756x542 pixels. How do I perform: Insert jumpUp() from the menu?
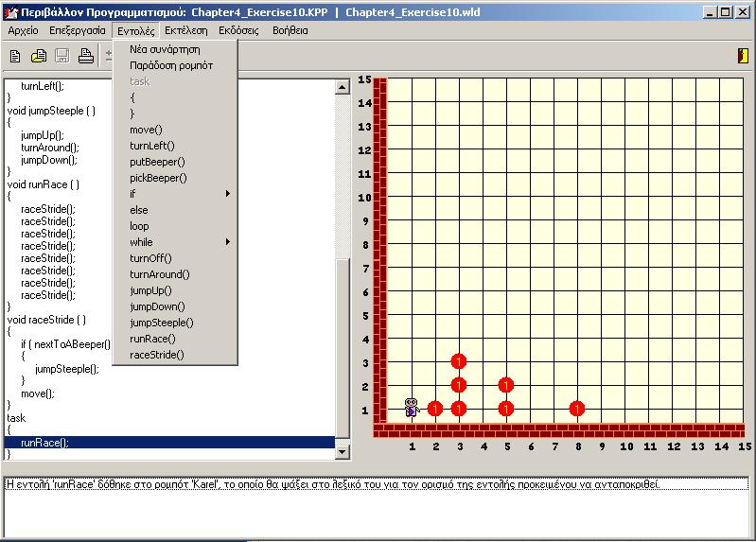click(x=175, y=290)
